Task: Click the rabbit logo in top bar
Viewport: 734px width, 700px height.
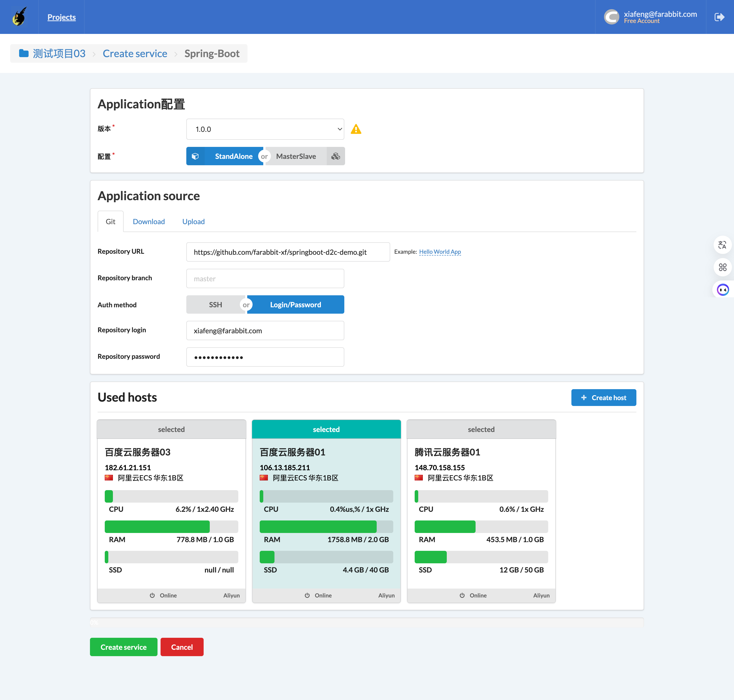Action: tap(19, 17)
